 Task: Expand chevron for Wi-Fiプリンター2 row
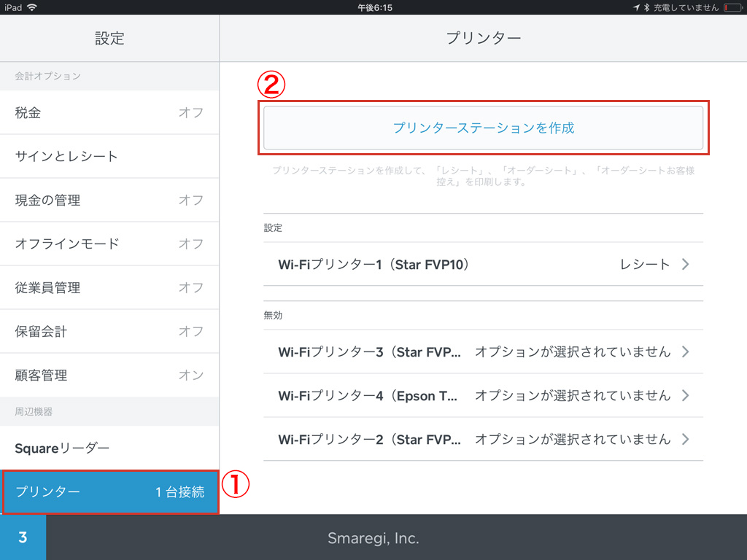[x=685, y=440]
